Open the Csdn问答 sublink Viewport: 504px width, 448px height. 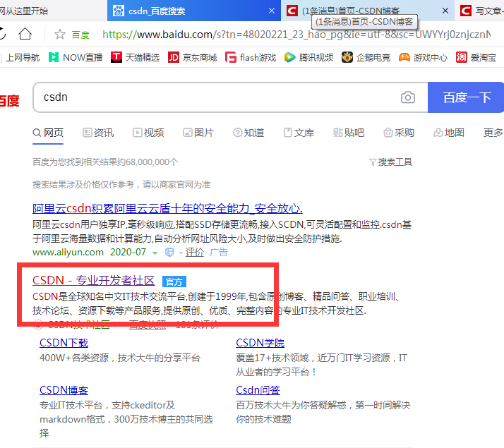[x=258, y=390]
